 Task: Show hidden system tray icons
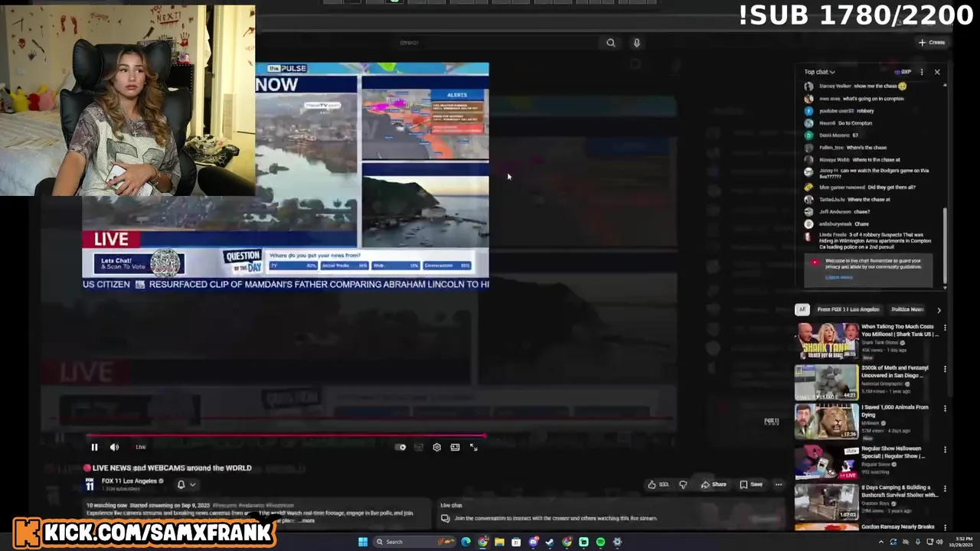point(880,542)
